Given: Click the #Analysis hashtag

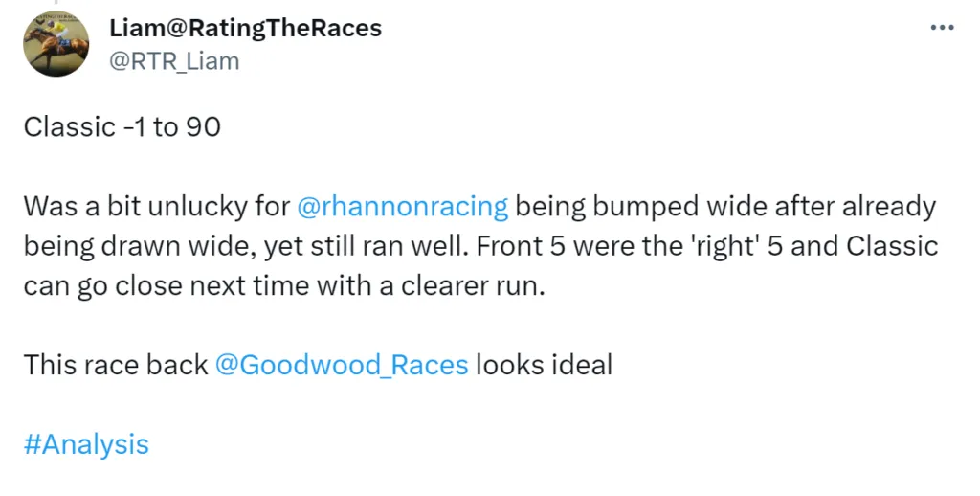Looking at the screenshot, I should tap(86, 444).
